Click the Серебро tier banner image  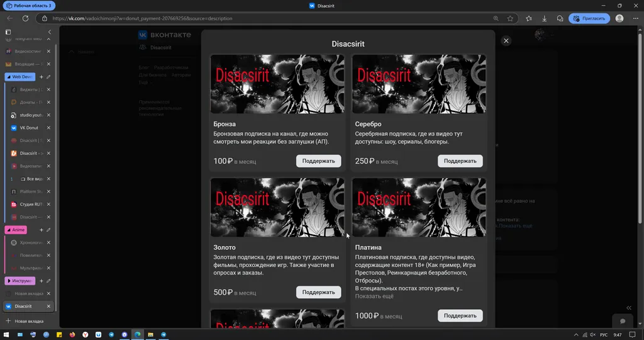419,84
